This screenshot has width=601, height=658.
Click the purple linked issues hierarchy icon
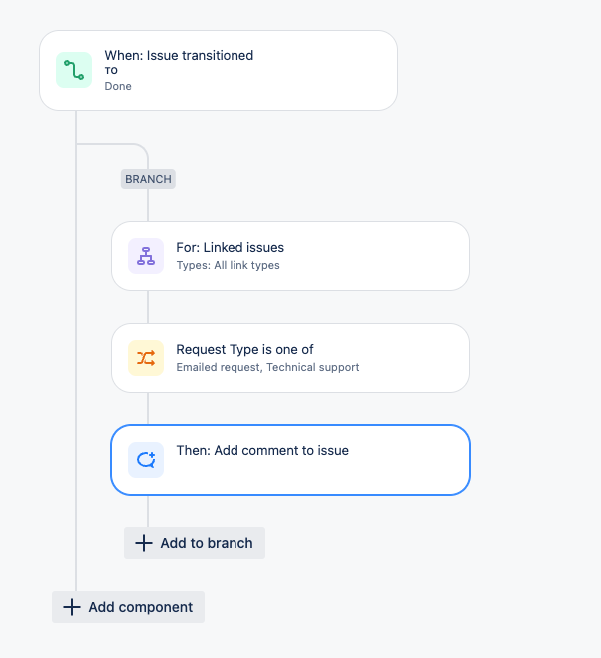click(x=146, y=256)
